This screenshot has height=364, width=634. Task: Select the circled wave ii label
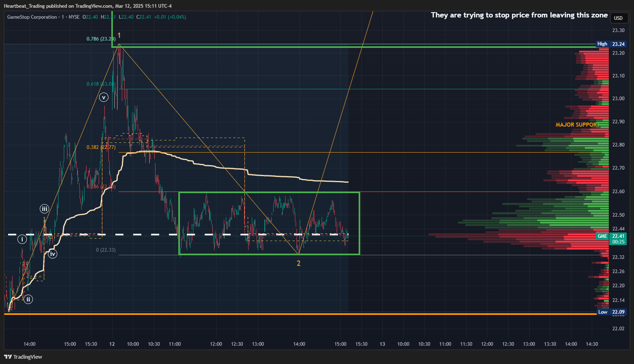[x=28, y=299]
